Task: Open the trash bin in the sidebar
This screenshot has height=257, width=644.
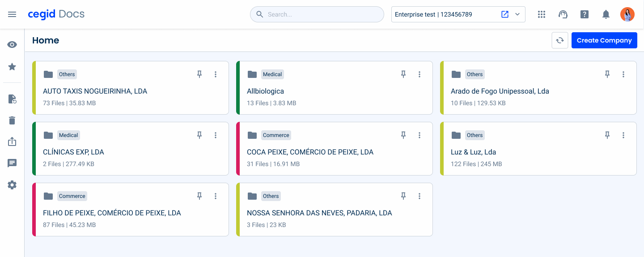Action: 12,120
